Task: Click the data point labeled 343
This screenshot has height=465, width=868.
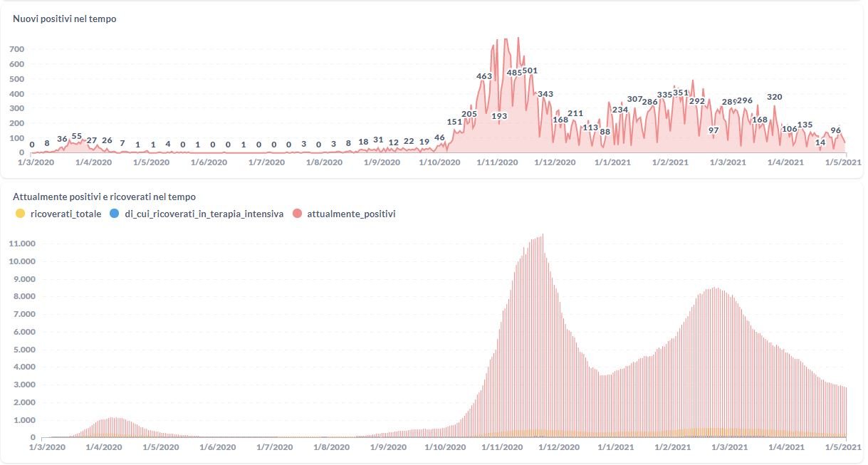Action: click(x=545, y=94)
